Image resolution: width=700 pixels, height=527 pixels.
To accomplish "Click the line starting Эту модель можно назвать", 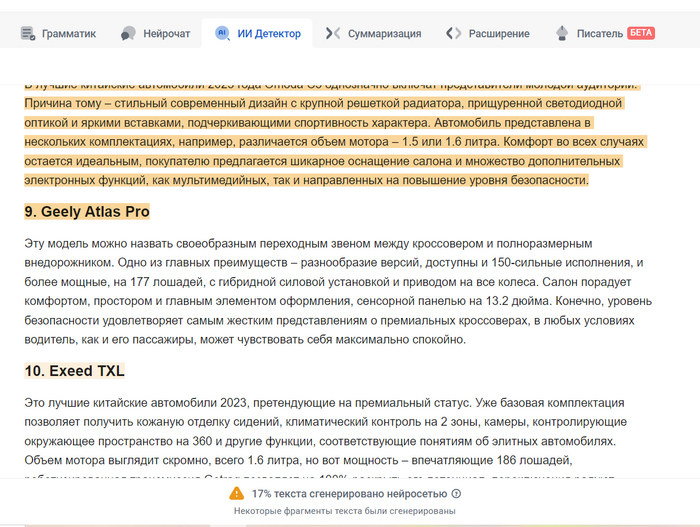I will [x=308, y=243].
